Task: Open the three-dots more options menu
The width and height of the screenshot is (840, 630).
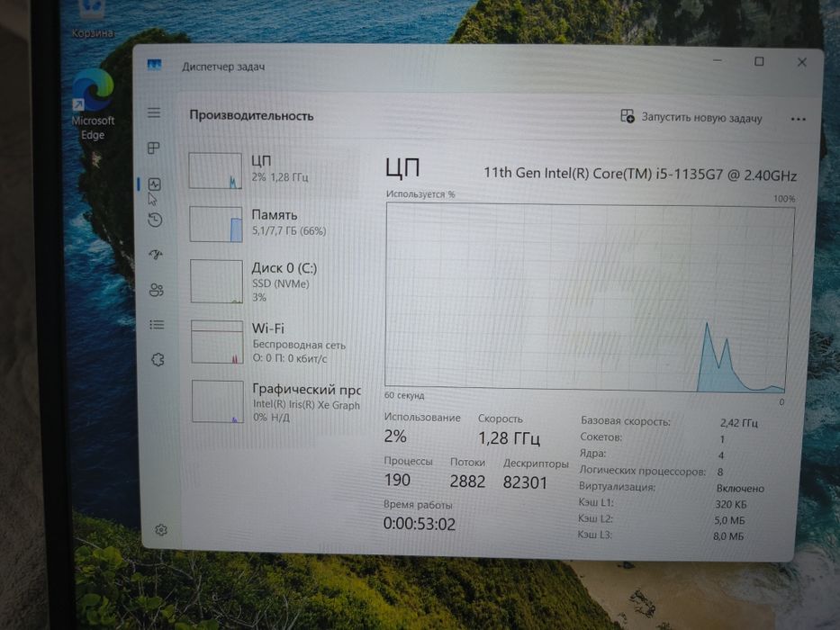Action: coord(799,119)
